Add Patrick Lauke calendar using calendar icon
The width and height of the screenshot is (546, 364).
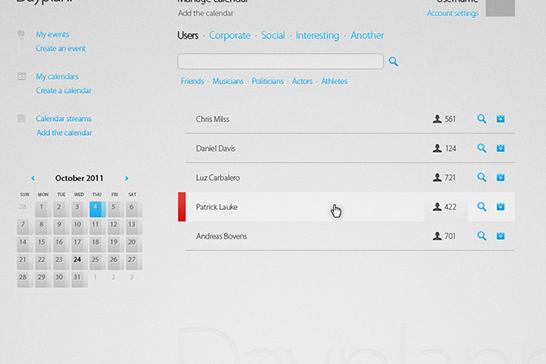point(500,207)
